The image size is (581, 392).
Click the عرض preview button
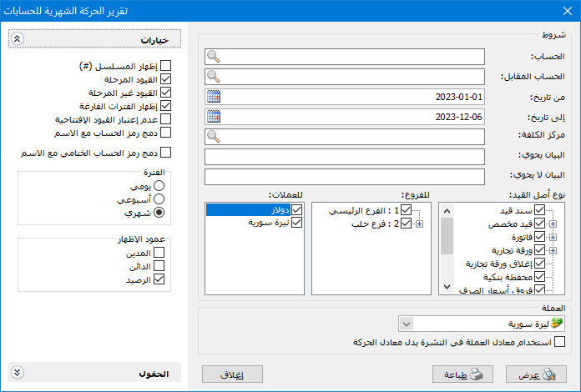536,374
